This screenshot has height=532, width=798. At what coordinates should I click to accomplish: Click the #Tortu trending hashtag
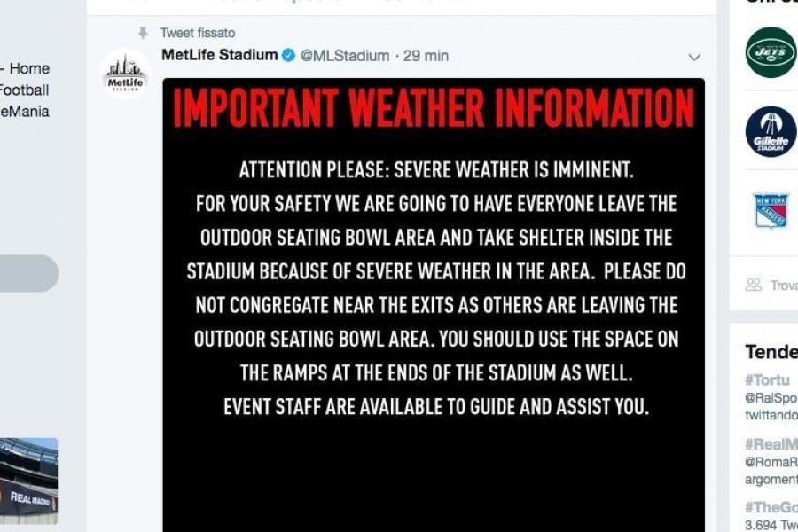click(x=767, y=380)
